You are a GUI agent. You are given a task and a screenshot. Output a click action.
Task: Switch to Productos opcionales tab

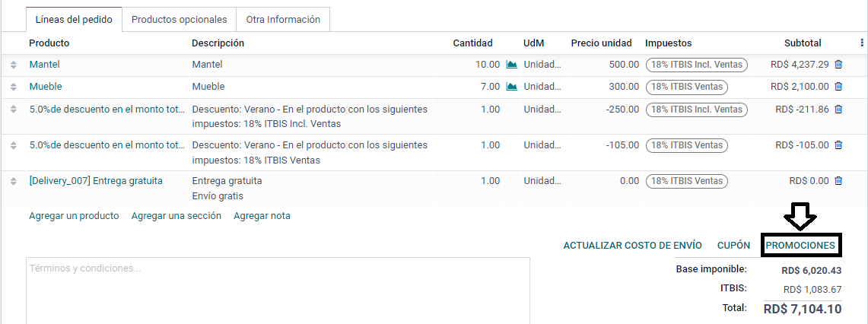[x=180, y=19]
